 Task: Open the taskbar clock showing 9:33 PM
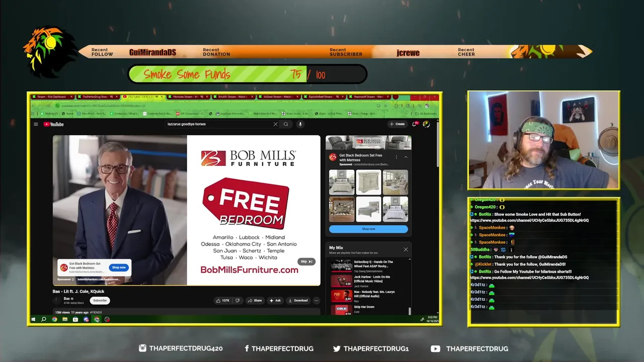pos(432,319)
